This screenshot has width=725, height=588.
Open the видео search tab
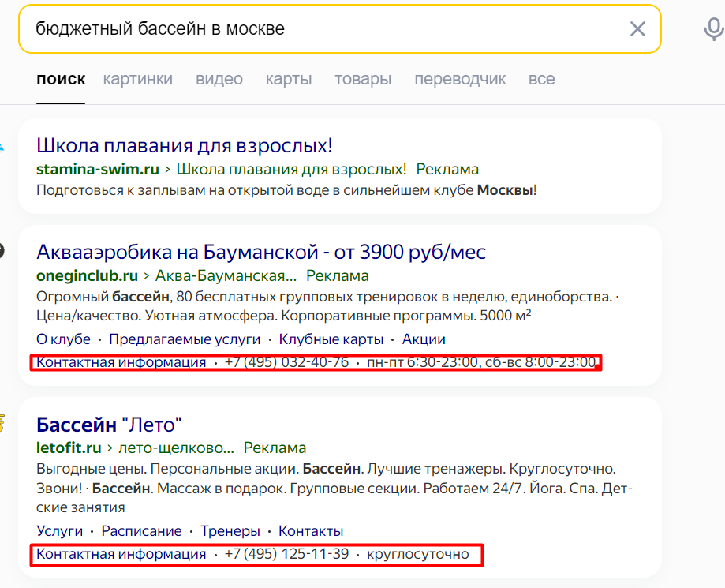pos(219,79)
